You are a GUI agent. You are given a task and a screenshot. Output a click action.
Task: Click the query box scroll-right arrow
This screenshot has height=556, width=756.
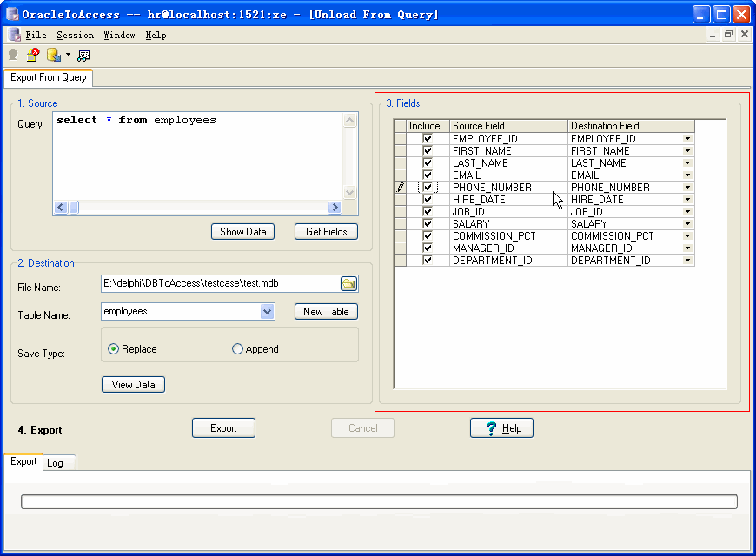pyautogui.click(x=335, y=208)
